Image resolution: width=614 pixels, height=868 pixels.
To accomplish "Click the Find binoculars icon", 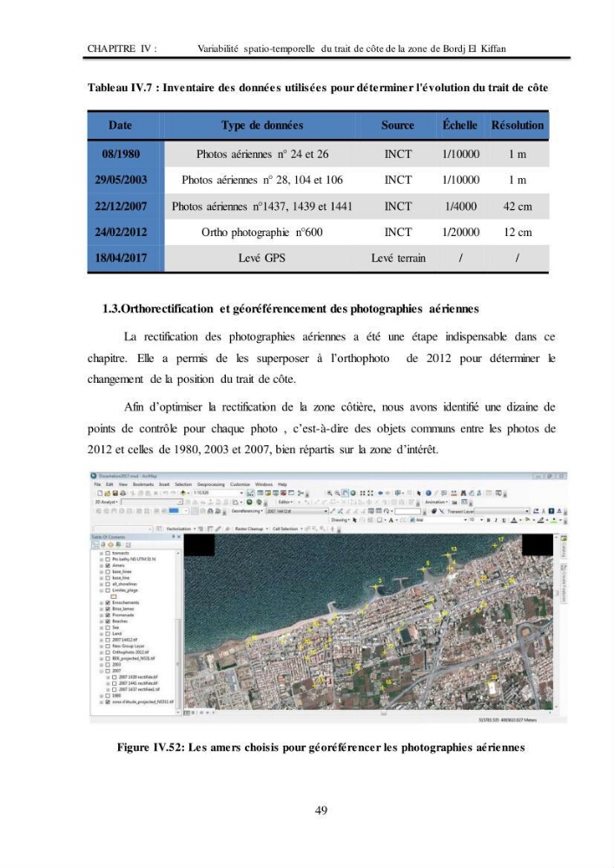I will tap(463, 493).
